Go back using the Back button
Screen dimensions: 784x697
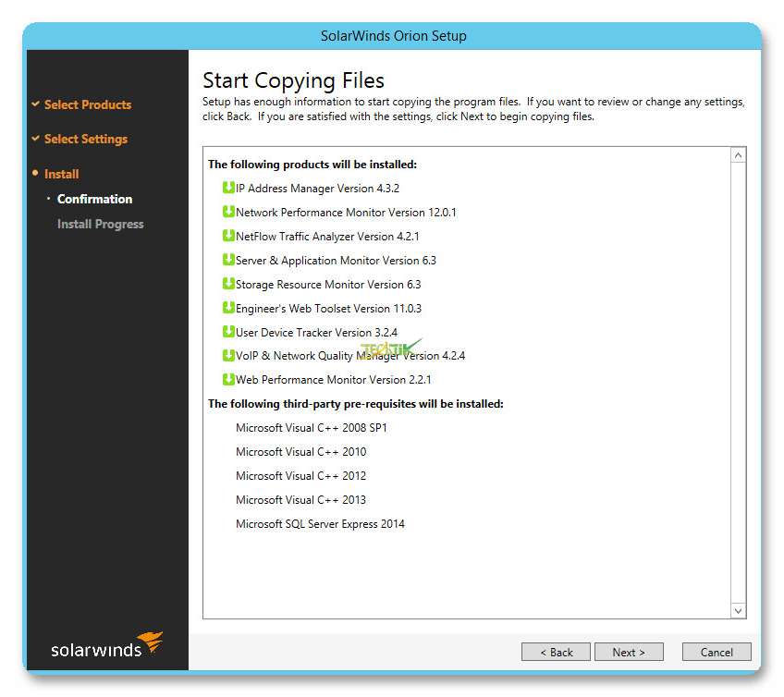[556, 652]
